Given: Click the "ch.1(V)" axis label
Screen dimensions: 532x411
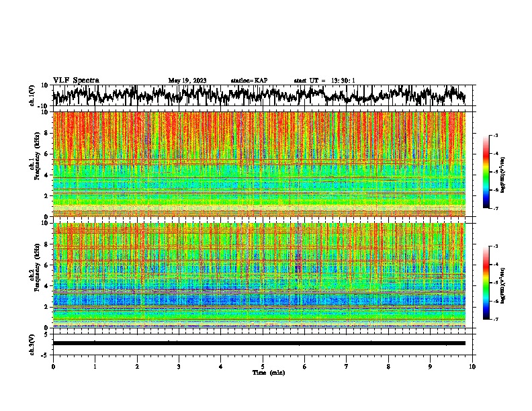Looking at the screenshot, I should 32,95.
